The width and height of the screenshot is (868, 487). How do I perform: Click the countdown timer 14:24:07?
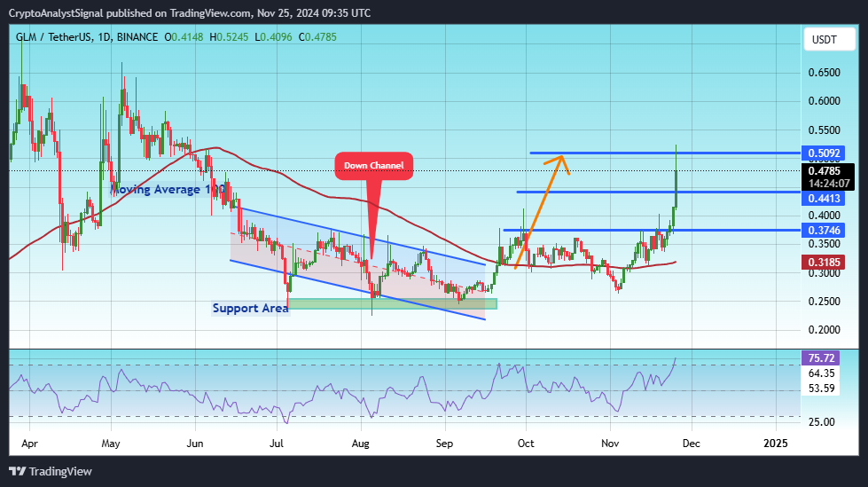tap(829, 184)
